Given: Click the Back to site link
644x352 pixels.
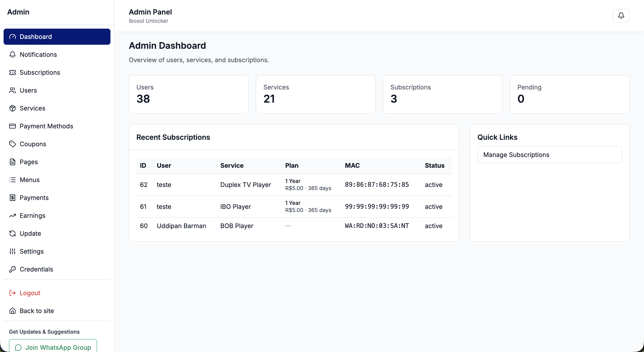Looking at the screenshot, I should 36,311.
